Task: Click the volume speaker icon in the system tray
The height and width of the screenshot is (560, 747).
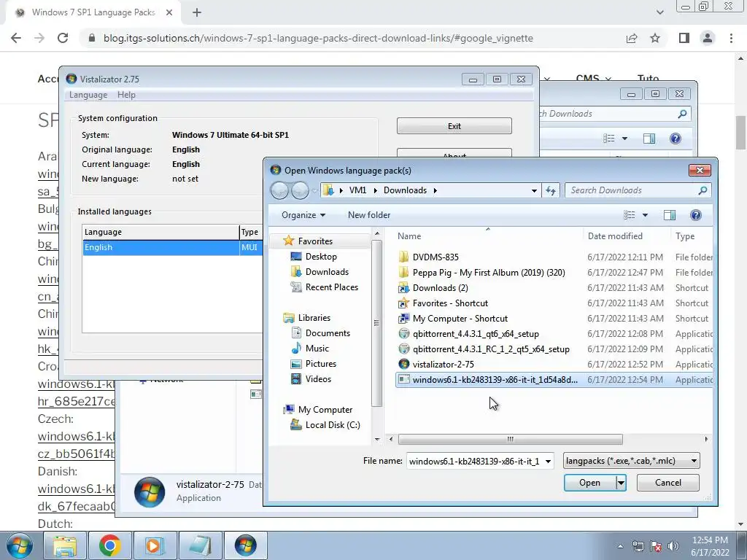Action: (673, 546)
